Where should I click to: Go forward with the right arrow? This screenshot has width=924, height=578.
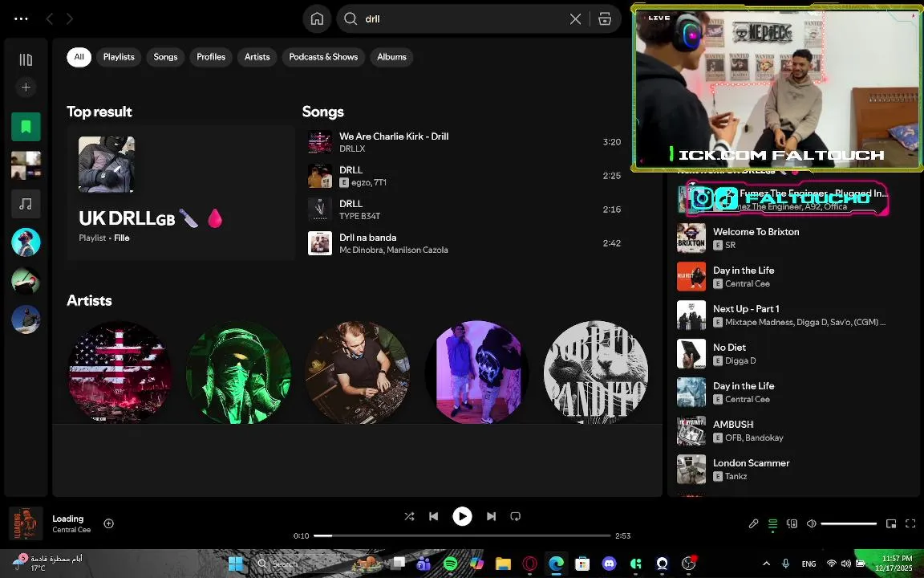pyautogui.click(x=70, y=19)
